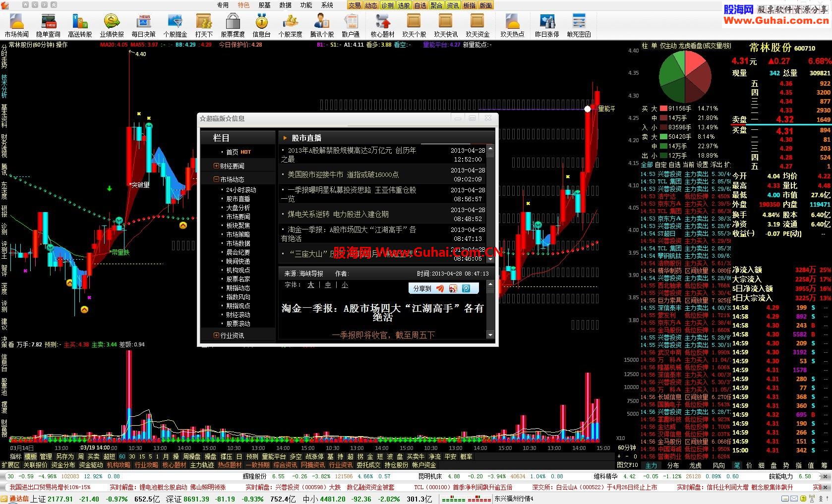Open the 玖天快讯 box icon

click(x=446, y=26)
